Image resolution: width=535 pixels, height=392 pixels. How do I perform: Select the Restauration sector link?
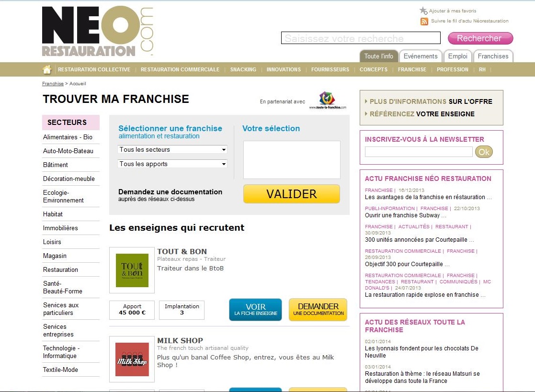pos(60,270)
